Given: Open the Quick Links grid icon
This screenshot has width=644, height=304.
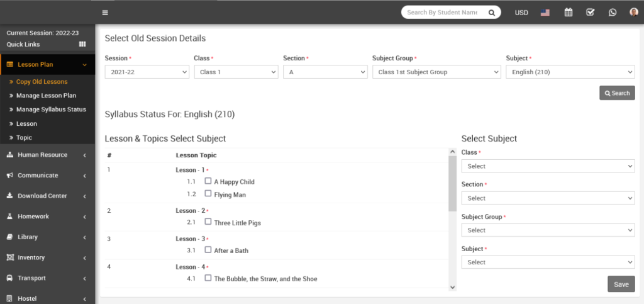Looking at the screenshot, I should [82, 44].
